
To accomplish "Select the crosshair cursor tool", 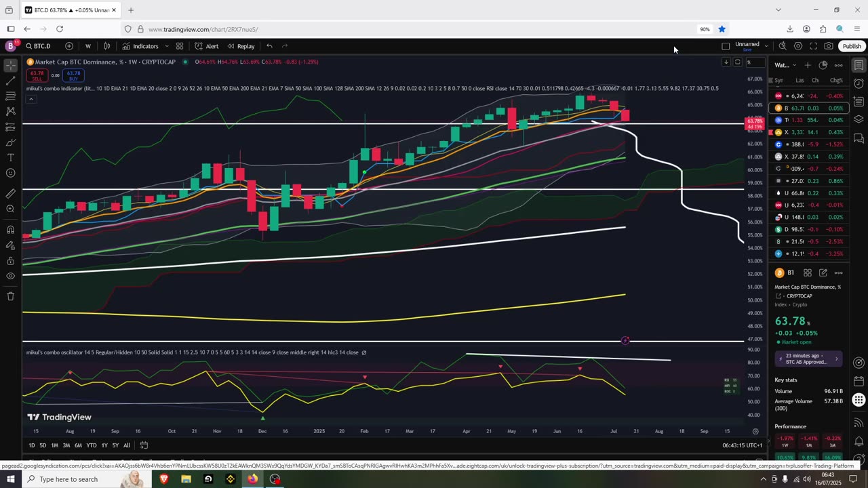I will pyautogui.click(x=10, y=65).
